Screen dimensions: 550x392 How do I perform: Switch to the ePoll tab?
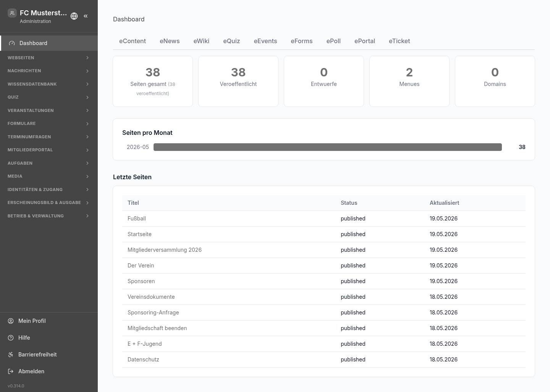(x=333, y=41)
